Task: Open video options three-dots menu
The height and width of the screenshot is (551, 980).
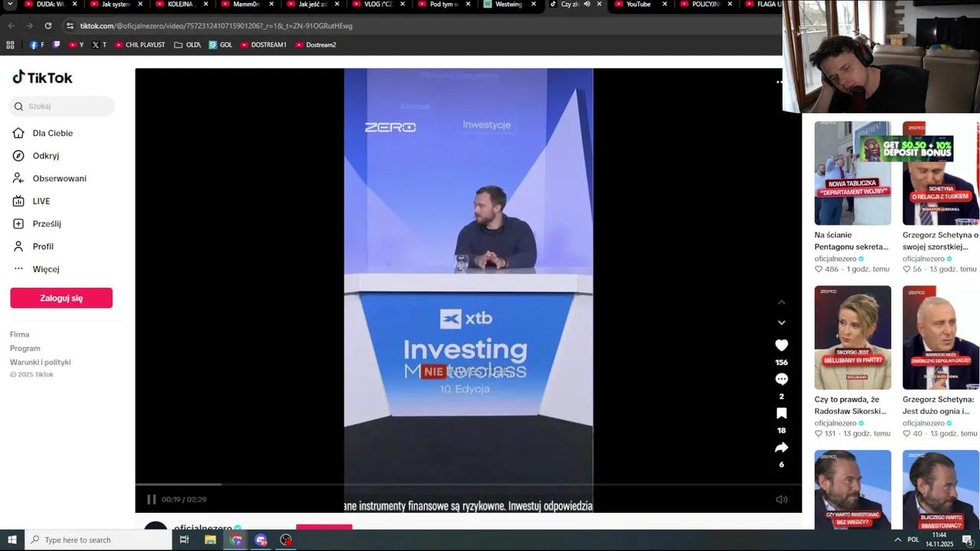Action: pos(779,82)
